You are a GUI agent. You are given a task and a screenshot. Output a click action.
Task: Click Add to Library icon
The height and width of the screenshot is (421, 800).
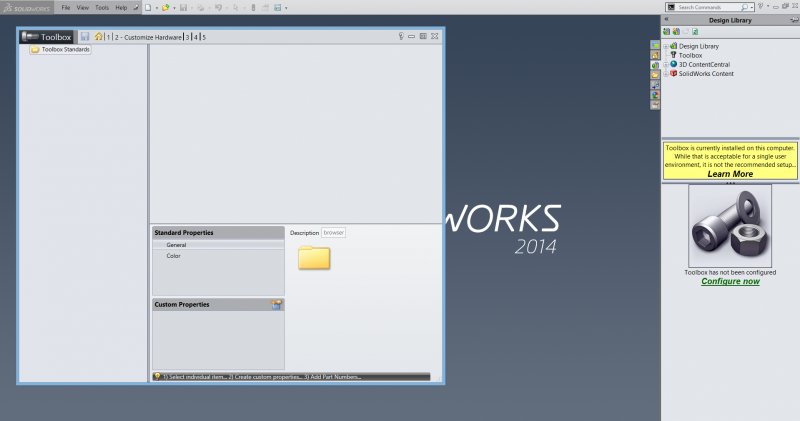666,32
